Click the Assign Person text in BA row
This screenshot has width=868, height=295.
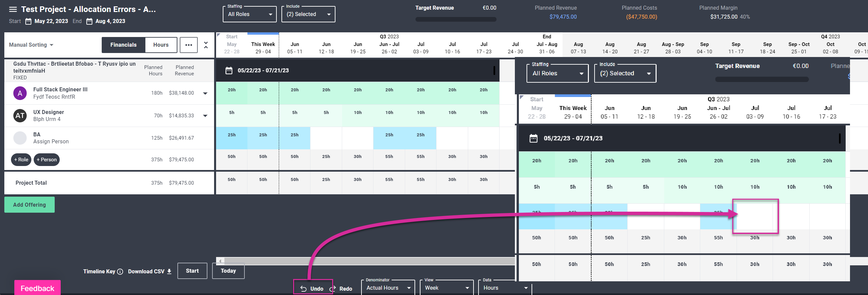(x=51, y=142)
